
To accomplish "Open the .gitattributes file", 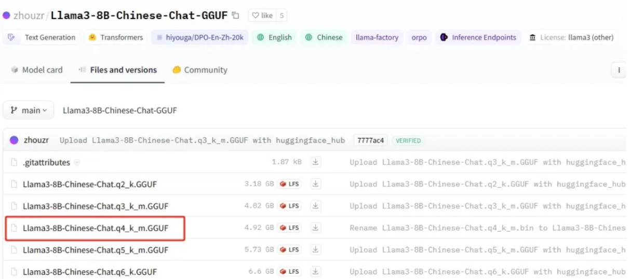I will pyautogui.click(x=46, y=162).
